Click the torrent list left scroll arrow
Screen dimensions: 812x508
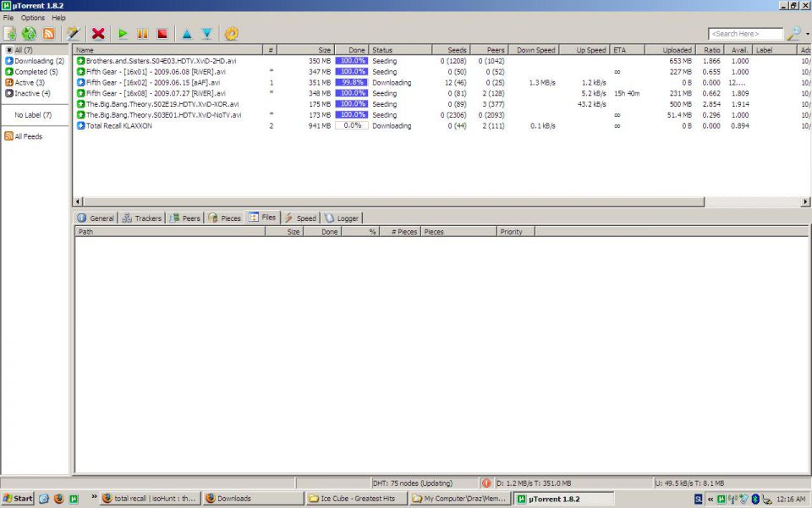(x=78, y=202)
